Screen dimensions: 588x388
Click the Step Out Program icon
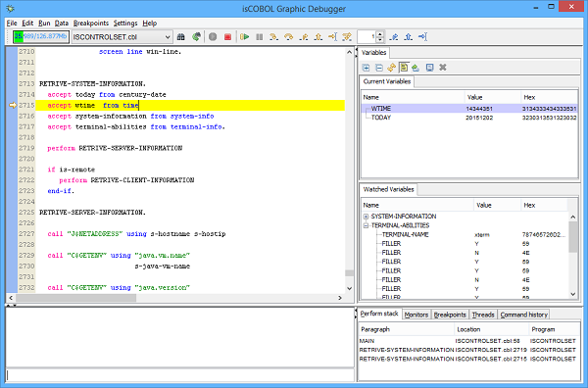[318, 36]
